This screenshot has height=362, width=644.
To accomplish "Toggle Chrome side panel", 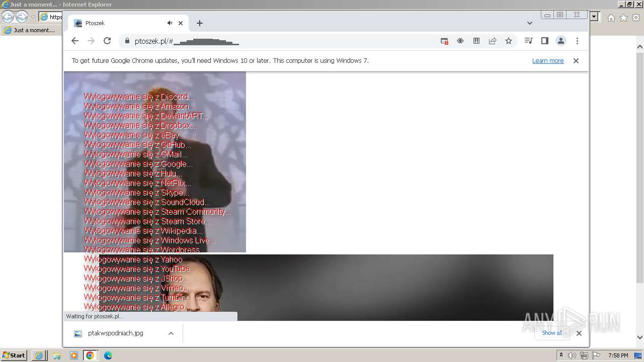I will pos(544,41).
